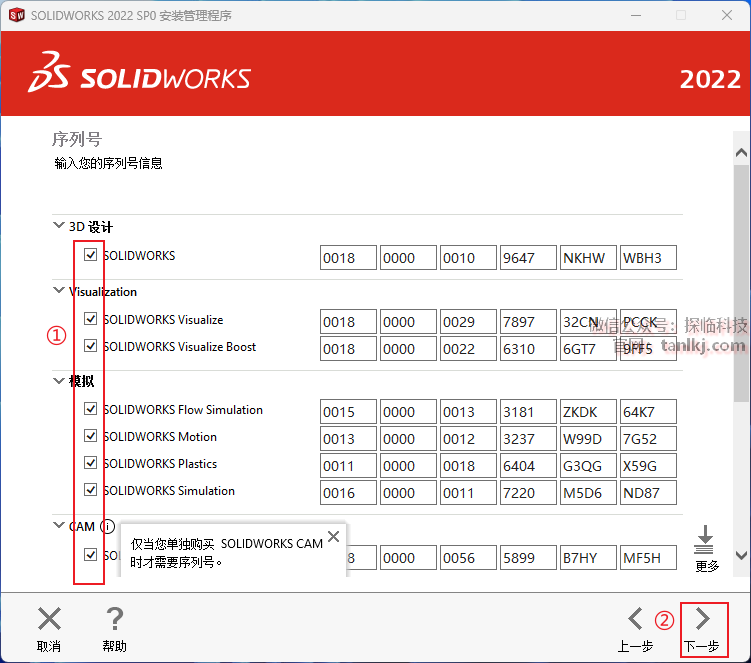
Task: Go back with the previous step arrow
Action: tap(635, 619)
